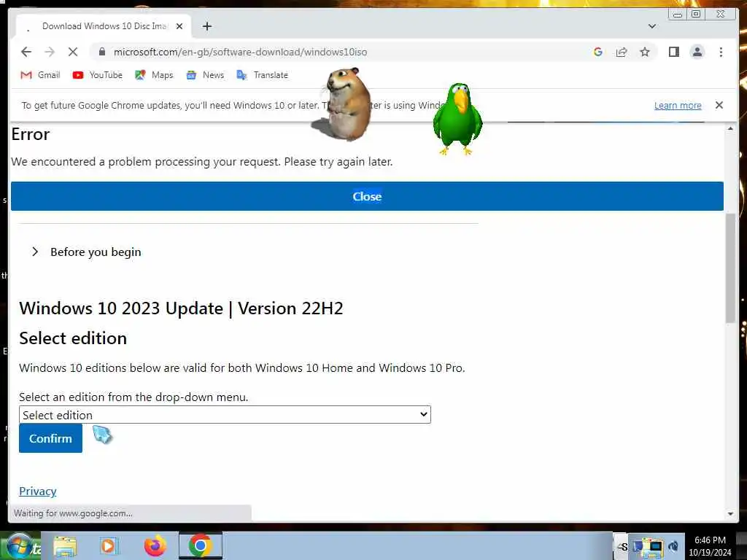Open File Explorer from taskbar
Image resolution: width=747 pixels, height=560 pixels.
65,546
